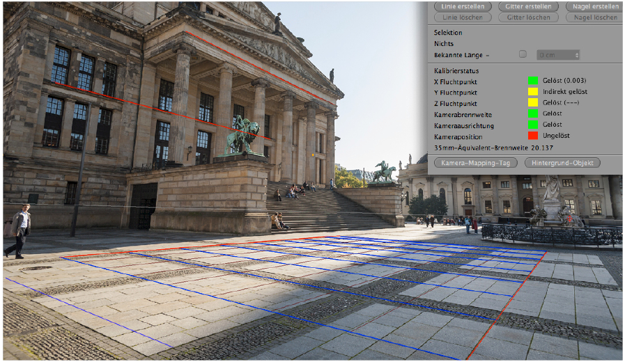Click the Linie löschen button

pos(463,17)
